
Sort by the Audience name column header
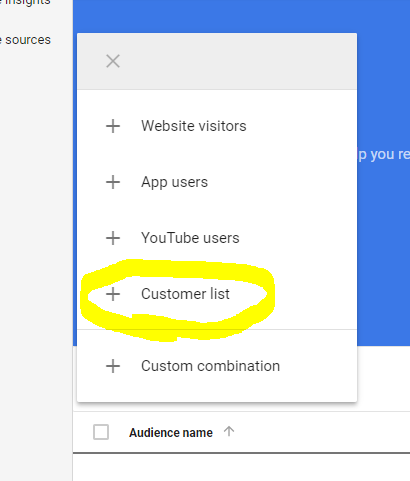pyautogui.click(x=171, y=433)
